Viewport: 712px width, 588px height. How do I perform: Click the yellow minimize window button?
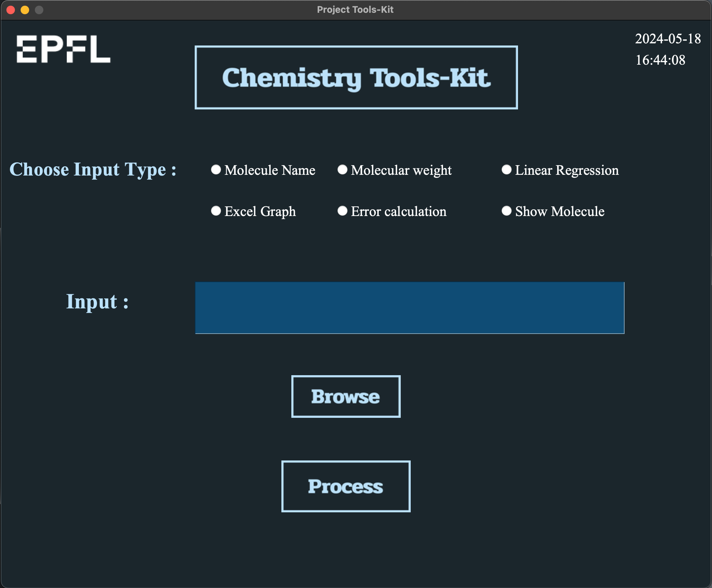tap(24, 10)
